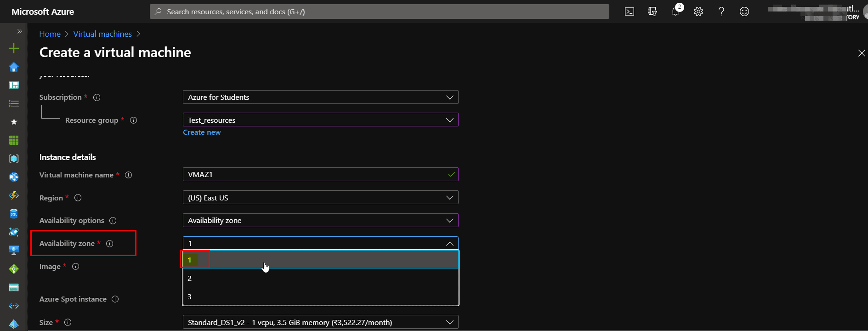Open Function App lightning icon in sidebar
The height and width of the screenshot is (331, 868).
click(x=14, y=195)
